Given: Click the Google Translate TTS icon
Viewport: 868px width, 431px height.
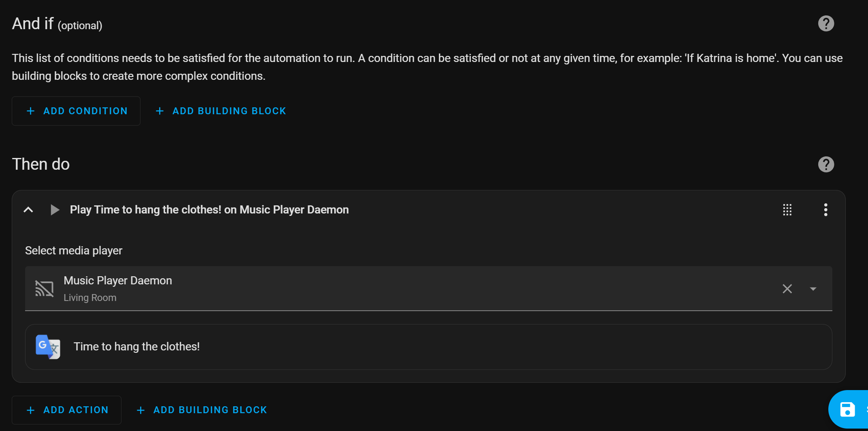Looking at the screenshot, I should (x=48, y=347).
